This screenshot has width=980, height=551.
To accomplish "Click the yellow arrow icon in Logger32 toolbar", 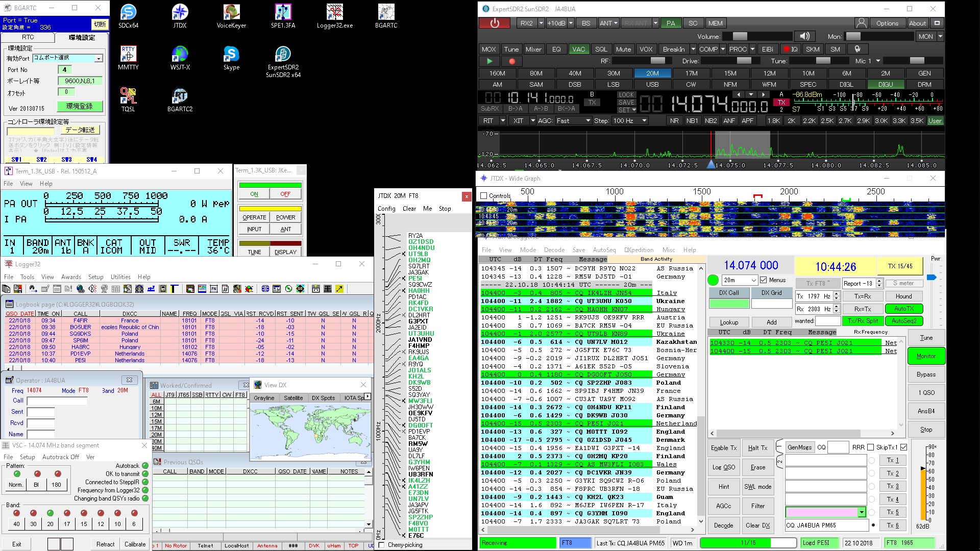I will pyautogui.click(x=339, y=289).
